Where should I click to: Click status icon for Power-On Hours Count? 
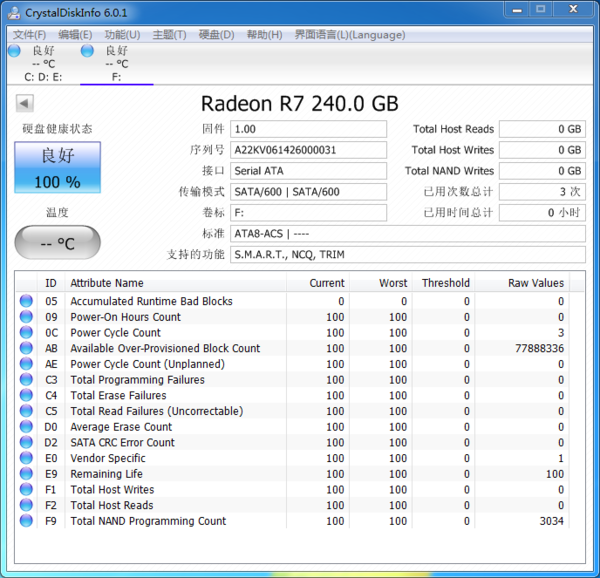pyautogui.click(x=26, y=317)
